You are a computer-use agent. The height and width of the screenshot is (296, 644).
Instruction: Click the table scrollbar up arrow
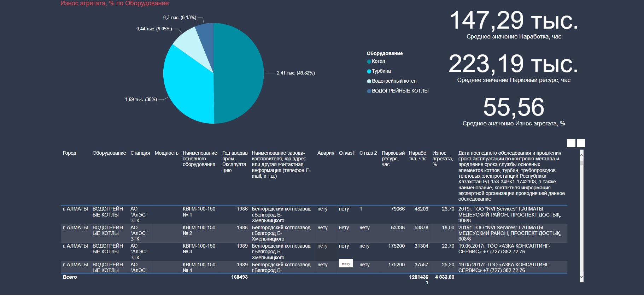[581, 155]
